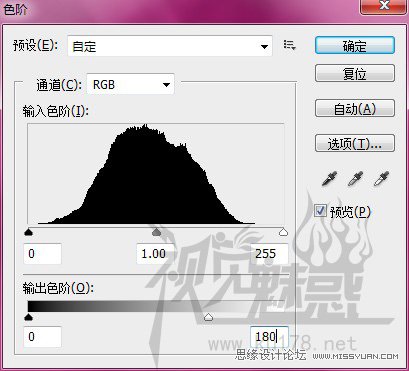Select the gray point eyedropper
The image size is (409, 371).
[355, 178]
